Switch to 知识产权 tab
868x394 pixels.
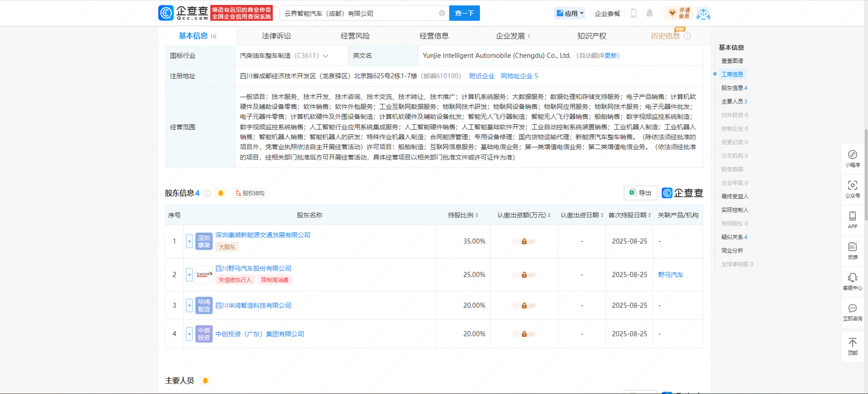point(592,36)
